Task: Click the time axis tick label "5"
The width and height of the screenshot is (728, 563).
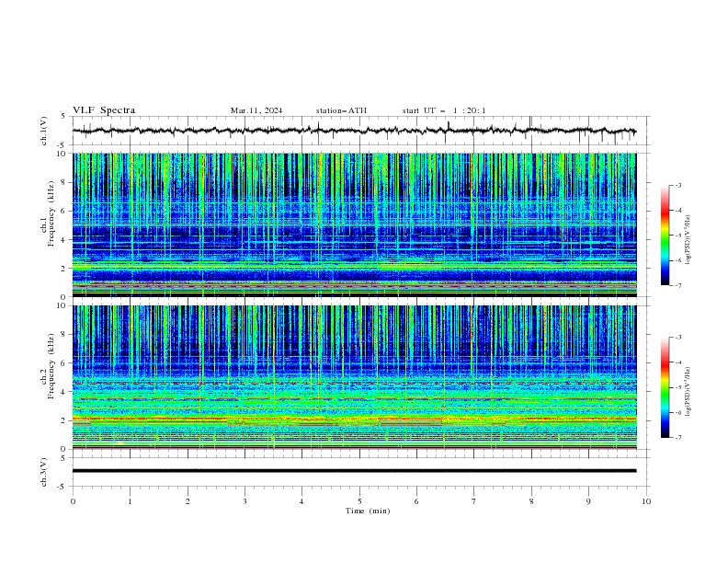Action: [x=359, y=501]
